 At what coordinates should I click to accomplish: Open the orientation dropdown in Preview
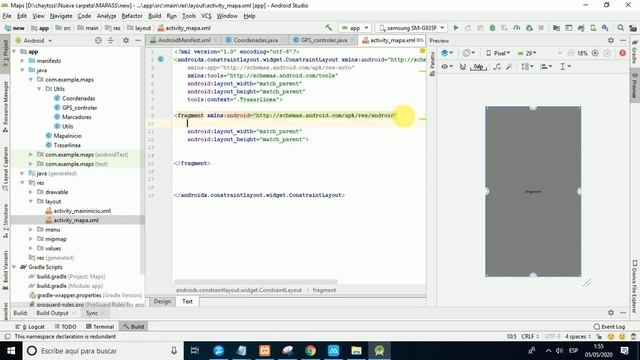click(x=469, y=53)
